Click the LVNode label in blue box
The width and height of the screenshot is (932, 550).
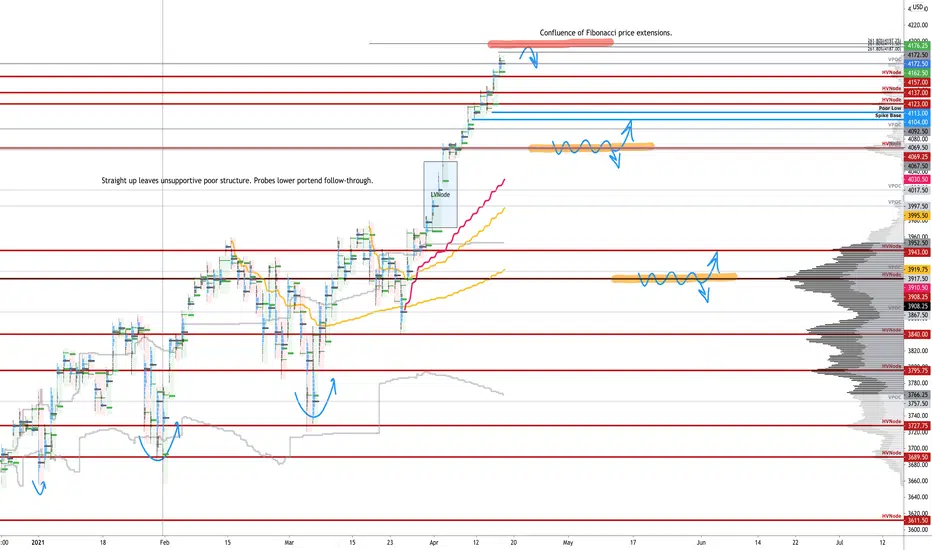click(x=440, y=194)
